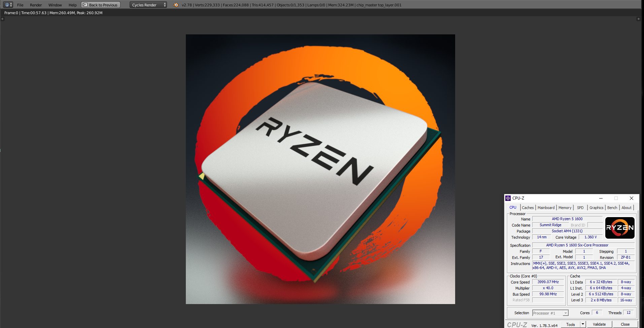Screen dimensions: 644x328
Task: Click the top-left area split corner widget
Action: [x=2, y=19]
